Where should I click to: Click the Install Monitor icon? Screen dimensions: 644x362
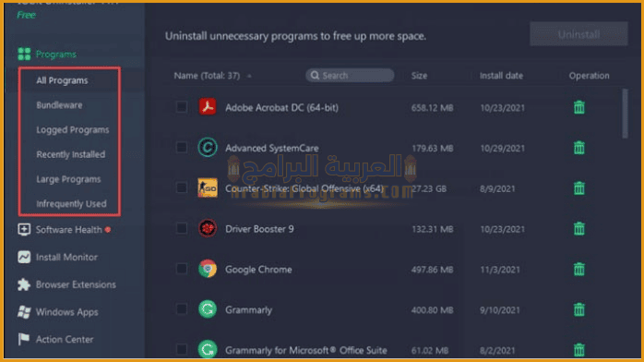pos(24,257)
